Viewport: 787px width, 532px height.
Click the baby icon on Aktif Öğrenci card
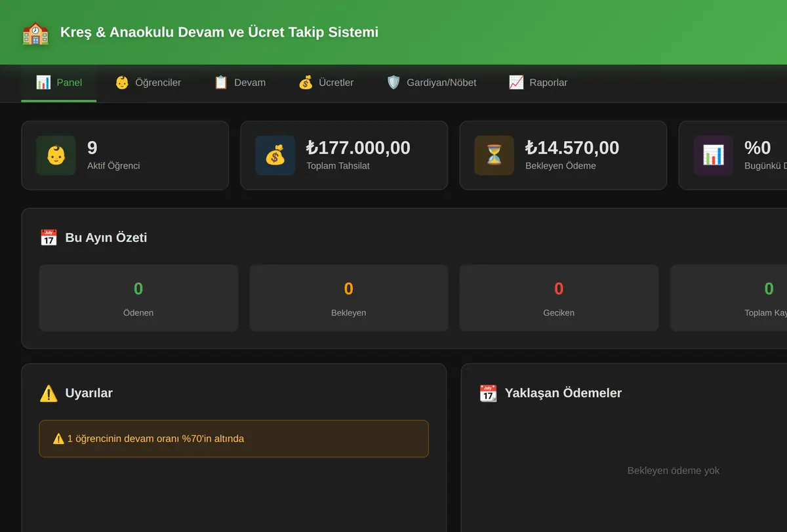click(x=56, y=155)
